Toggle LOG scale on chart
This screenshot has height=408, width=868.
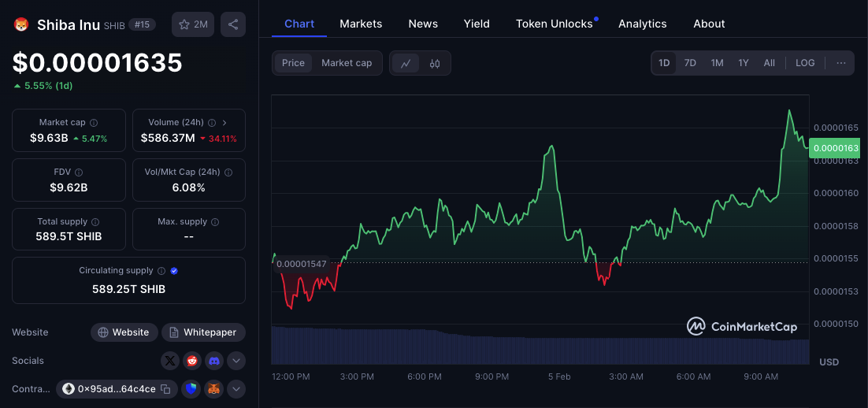[805, 63]
